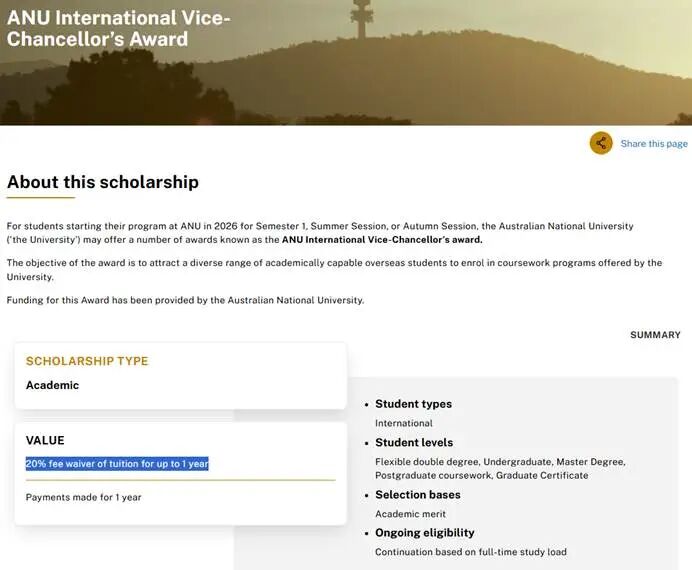Click 'Payments made for 1 year' text
Image resolution: width=692 pixels, height=570 pixels.
pyautogui.click(x=84, y=497)
